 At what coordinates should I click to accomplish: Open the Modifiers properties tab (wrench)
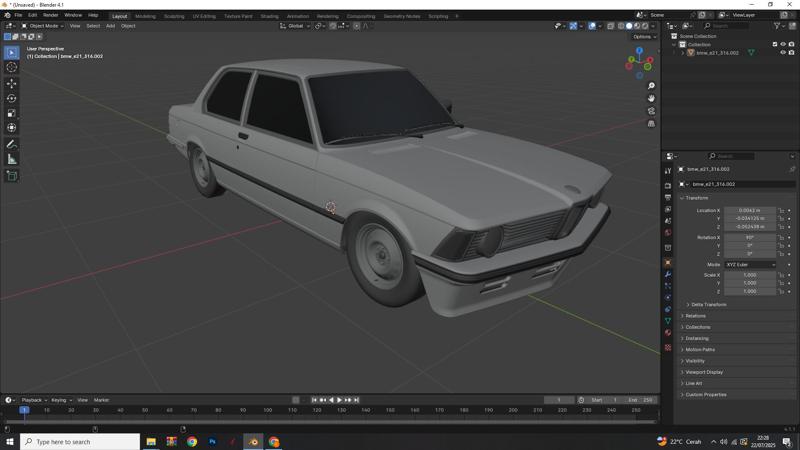pyautogui.click(x=668, y=274)
